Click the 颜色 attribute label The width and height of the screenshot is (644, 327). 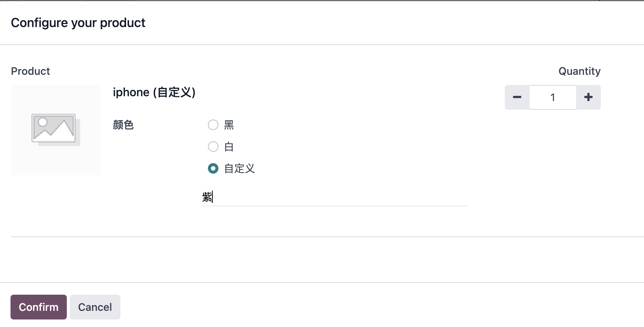(123, 125)
